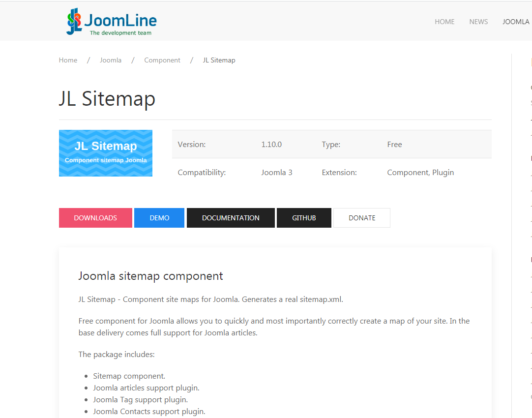
Task: Click the Component, Plugin extension value
Action: 420,173
